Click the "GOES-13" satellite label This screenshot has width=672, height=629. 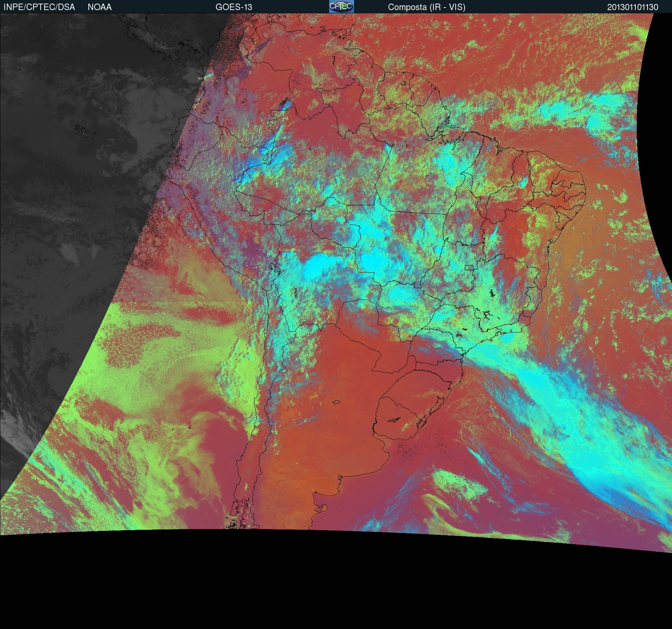click(x=234, y=7)
